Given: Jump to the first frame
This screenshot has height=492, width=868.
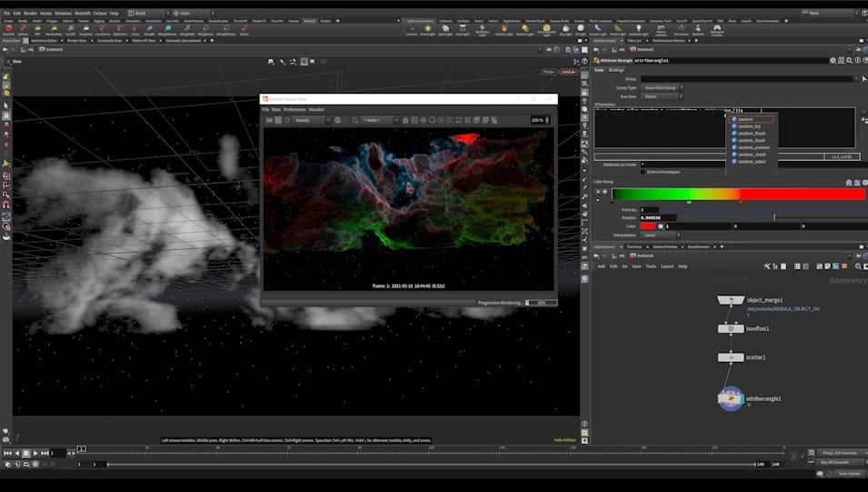Looking at the screenshot, I should click(7, 453).
